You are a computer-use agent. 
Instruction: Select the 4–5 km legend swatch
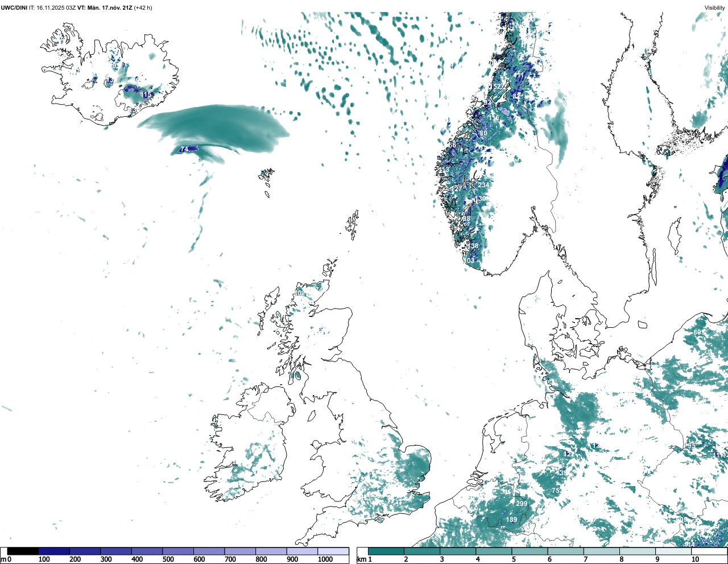point(494,551)
